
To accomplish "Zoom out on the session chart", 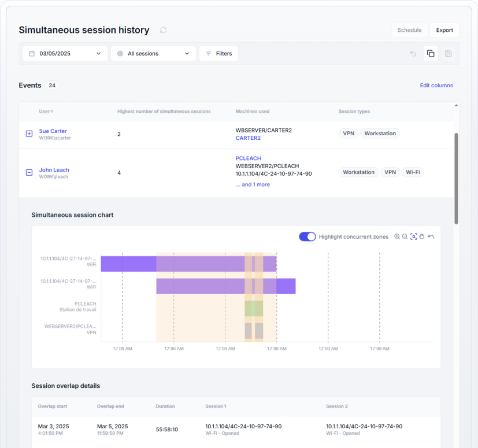I will [405, 236].
